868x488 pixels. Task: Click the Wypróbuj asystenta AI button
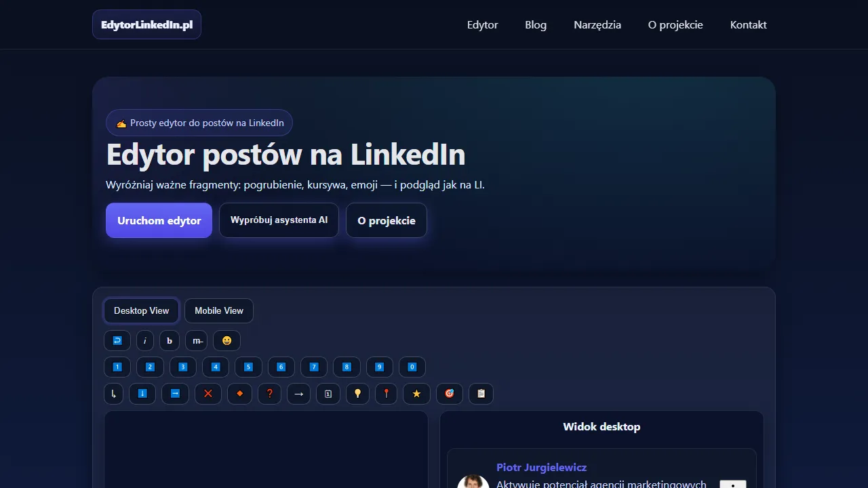(279, 220)
